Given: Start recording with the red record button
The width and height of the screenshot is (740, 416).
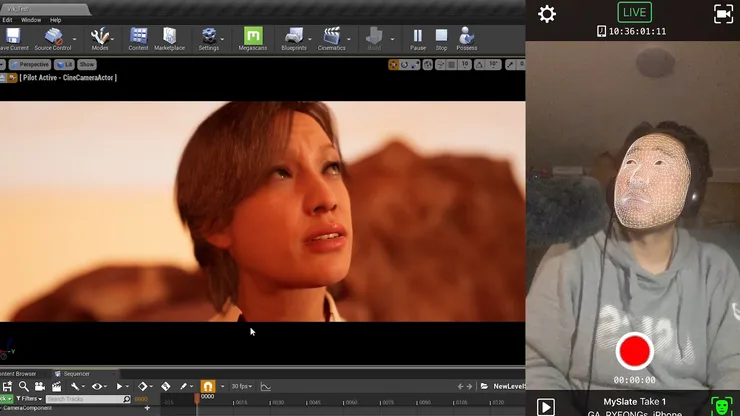Looking at the screenshot, I should coord(634,351).
